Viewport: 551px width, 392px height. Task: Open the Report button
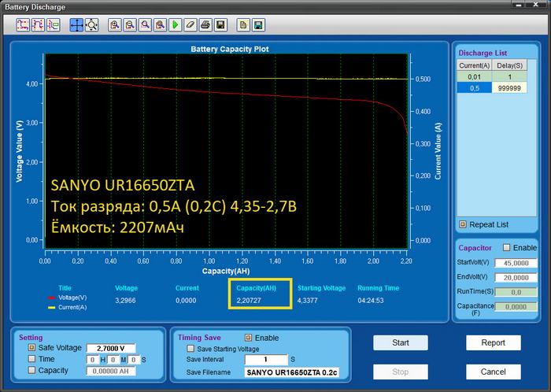tap(493, 343)
